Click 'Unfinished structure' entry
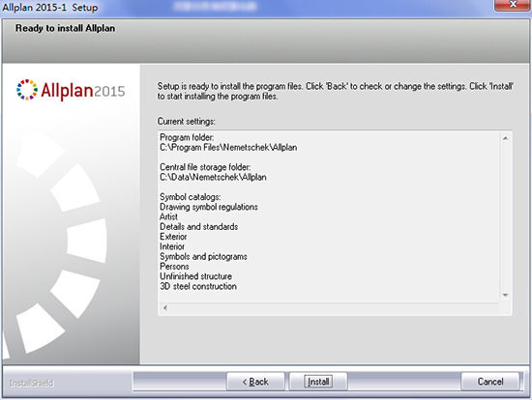 tap(195, 276)
